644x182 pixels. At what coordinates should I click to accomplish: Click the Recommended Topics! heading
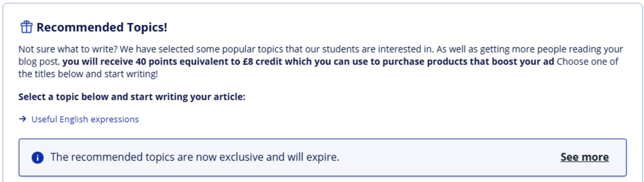(102, 27)
